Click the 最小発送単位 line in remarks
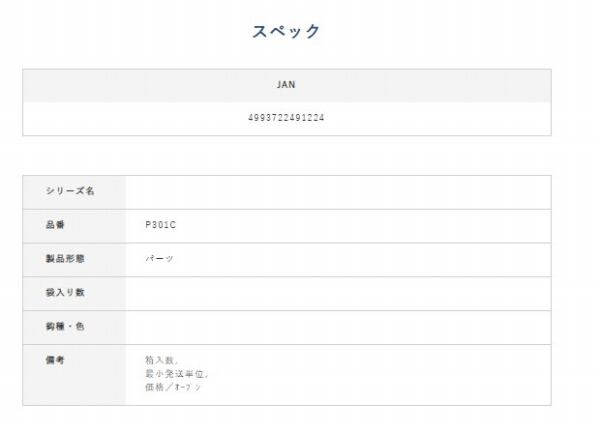Viewport: 600px width, 431px height. coord(176,373)
